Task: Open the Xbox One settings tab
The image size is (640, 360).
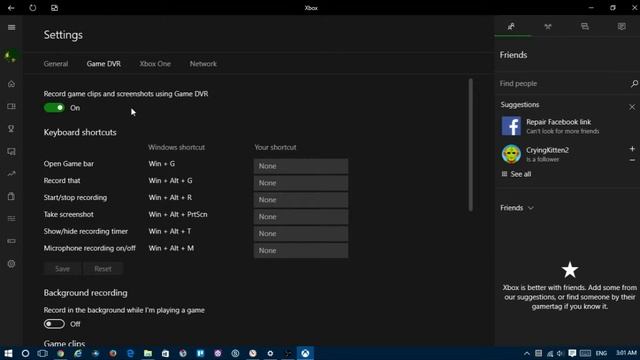Action: pyautogui.click(x=155, y=64)
